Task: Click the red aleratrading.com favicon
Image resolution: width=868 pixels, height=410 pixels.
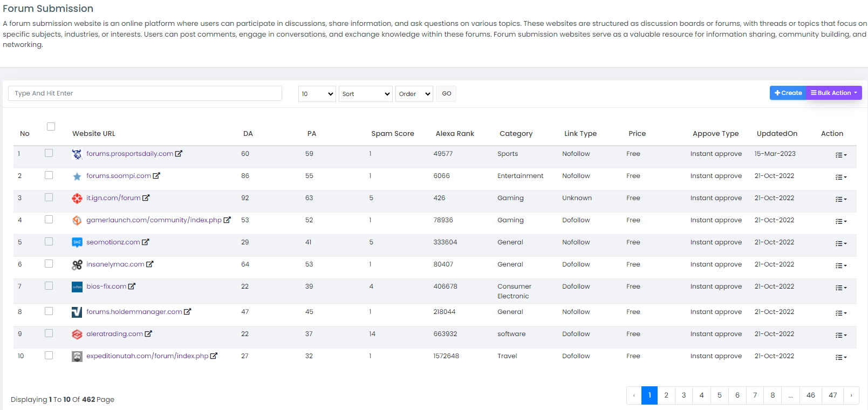Action: [77, 334]
